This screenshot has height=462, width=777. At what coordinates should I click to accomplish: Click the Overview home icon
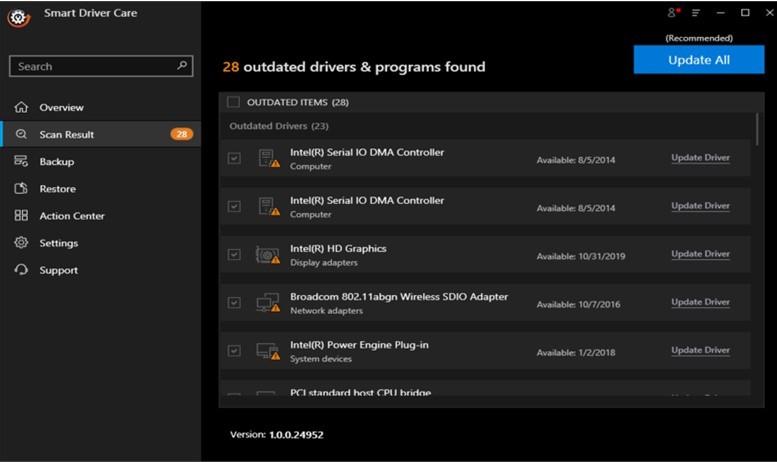pyautogui.click(x=21, y=107)
